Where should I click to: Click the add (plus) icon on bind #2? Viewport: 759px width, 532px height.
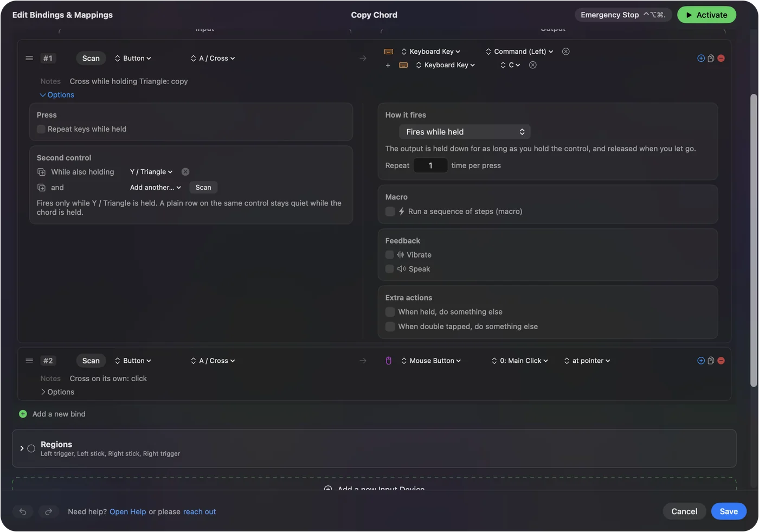(701, 361)
